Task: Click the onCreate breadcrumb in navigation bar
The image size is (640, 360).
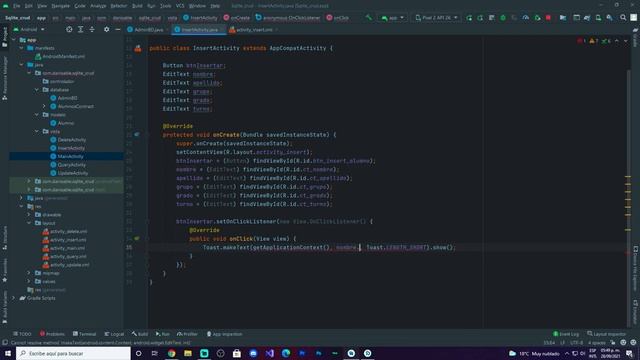Action: pos(237,18)
